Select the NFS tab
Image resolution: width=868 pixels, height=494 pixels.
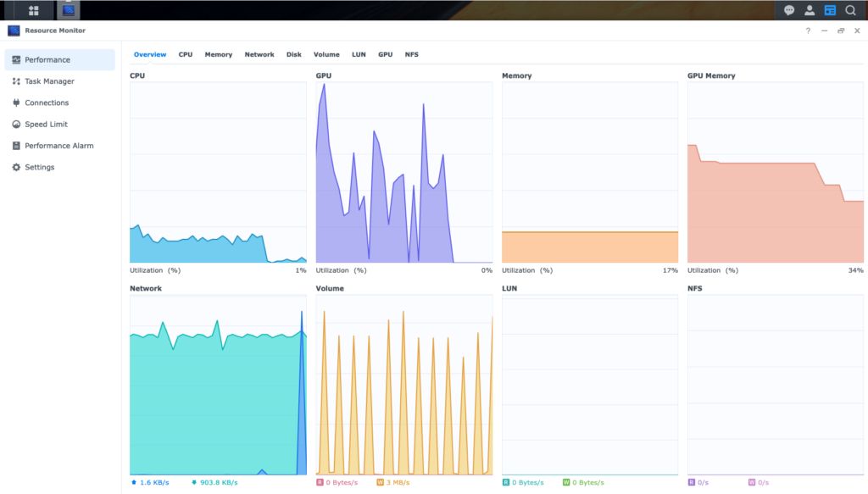coord(411,54)
